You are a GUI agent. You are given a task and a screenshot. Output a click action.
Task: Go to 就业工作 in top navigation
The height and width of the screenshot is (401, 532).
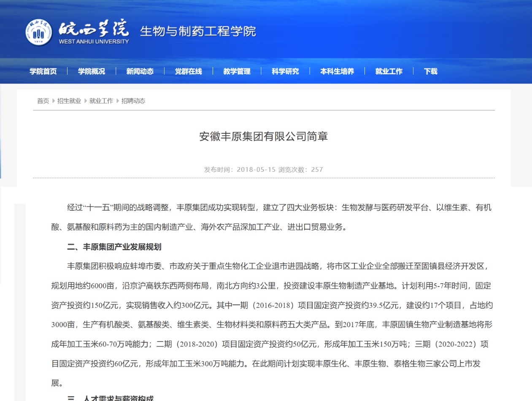[389, 71]
